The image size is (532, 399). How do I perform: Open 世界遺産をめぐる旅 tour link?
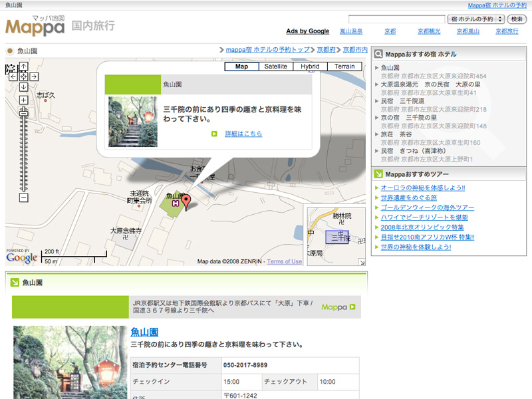(409, 198)
